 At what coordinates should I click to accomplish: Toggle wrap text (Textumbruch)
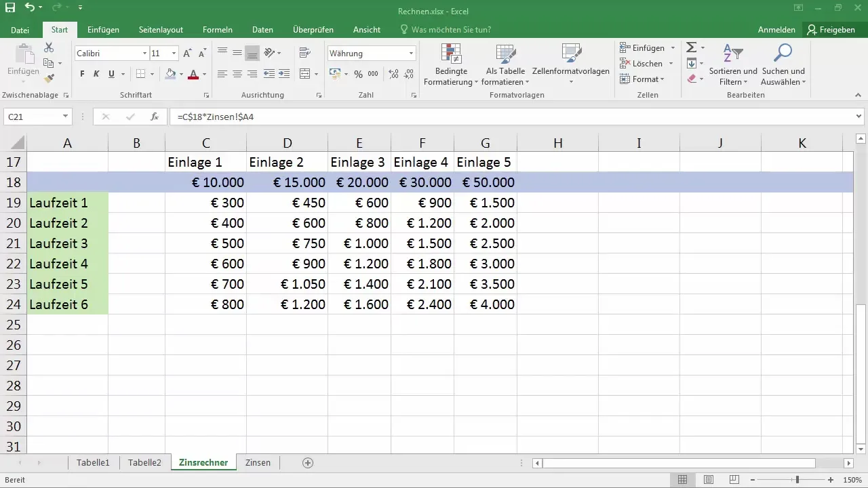[x=304, y=53]
